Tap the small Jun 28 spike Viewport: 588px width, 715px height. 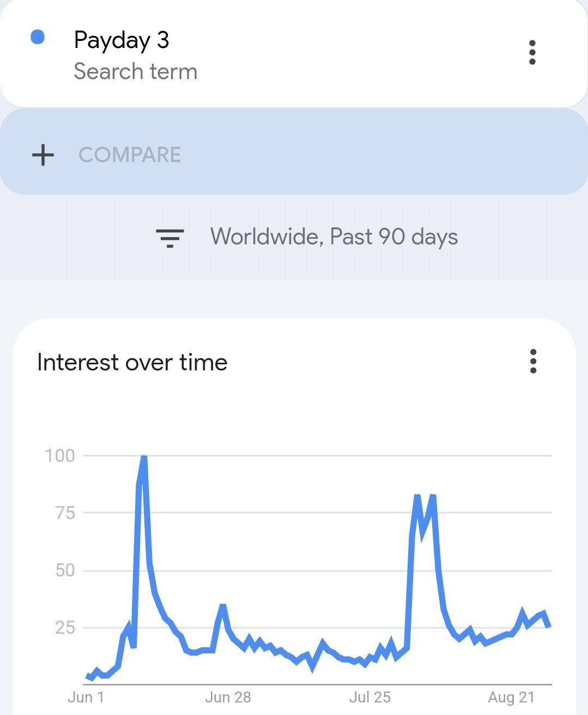222,606
